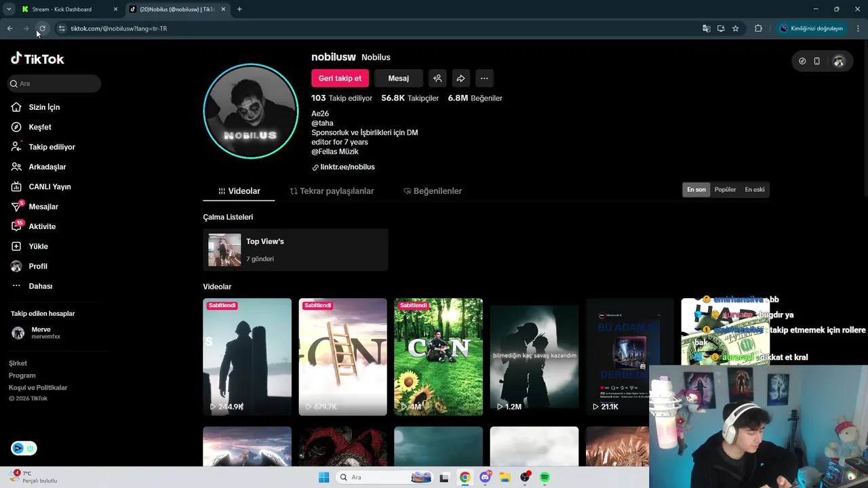View 103 Takip ediliyor list
Viewport: 868px width, 488px height.
coord(342,98)
